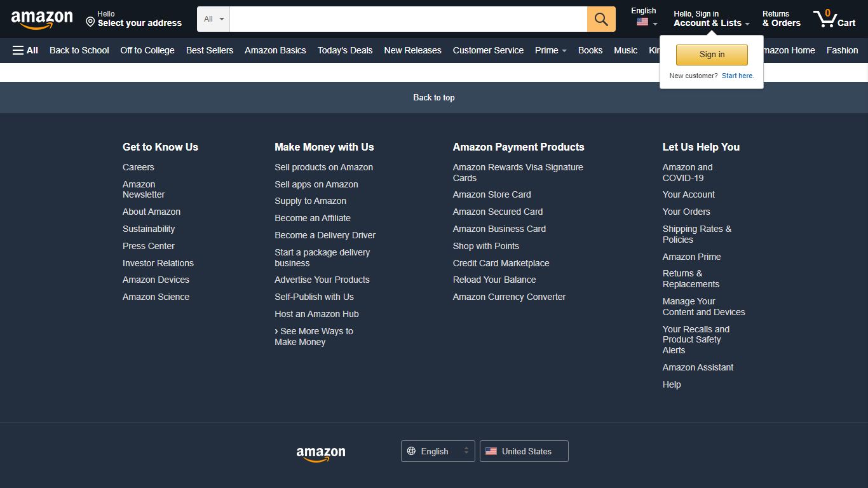The width and height of the screenshot is (868, 488).
Task: Select your address location pin
Action: (x=90, y=22)
